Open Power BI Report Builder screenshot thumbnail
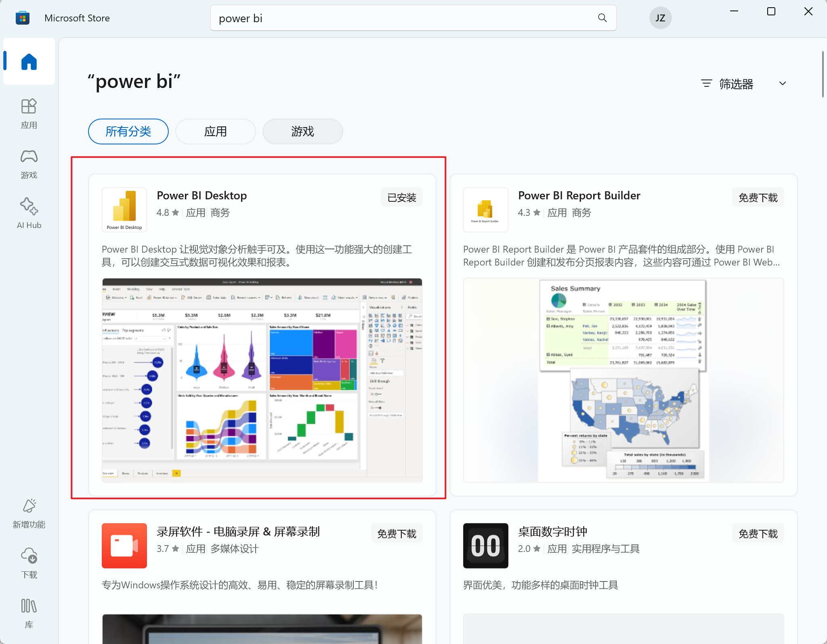 623,380
